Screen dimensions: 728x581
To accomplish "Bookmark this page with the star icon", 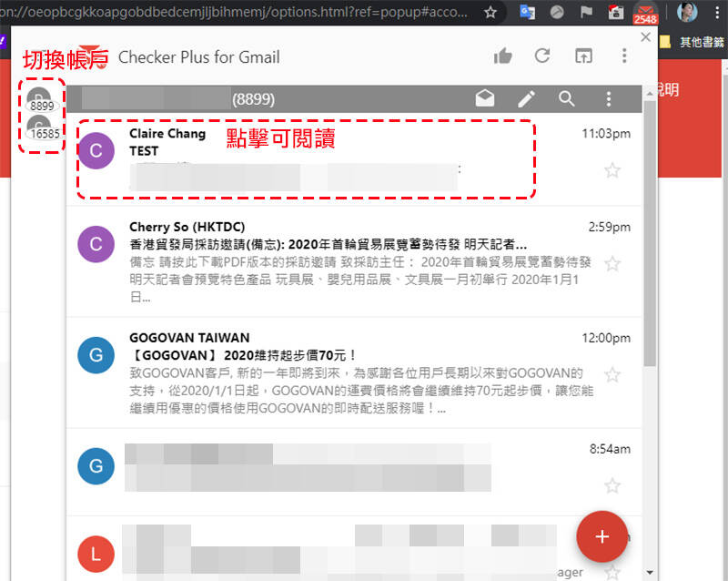I will tap(490, 12).
